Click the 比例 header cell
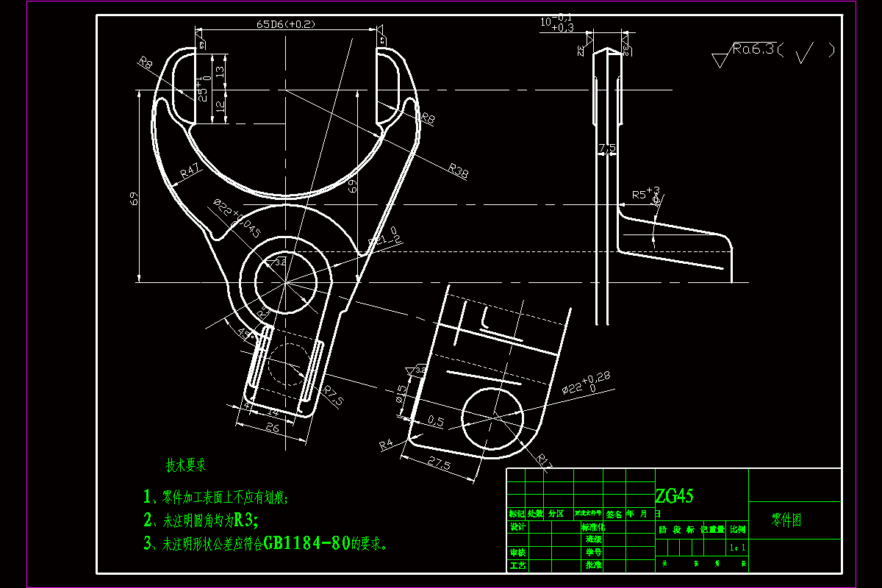882x588 pixels. pos(738,529)
